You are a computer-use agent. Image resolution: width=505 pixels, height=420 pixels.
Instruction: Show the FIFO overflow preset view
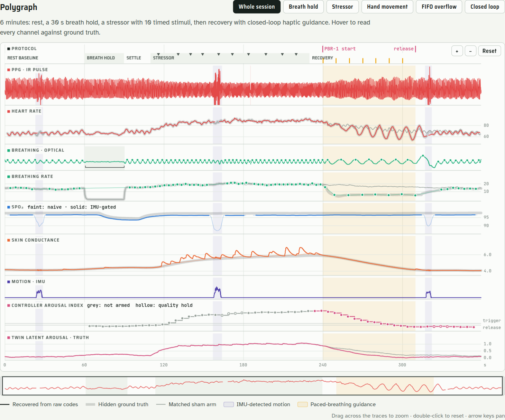(x=439, y=7)
